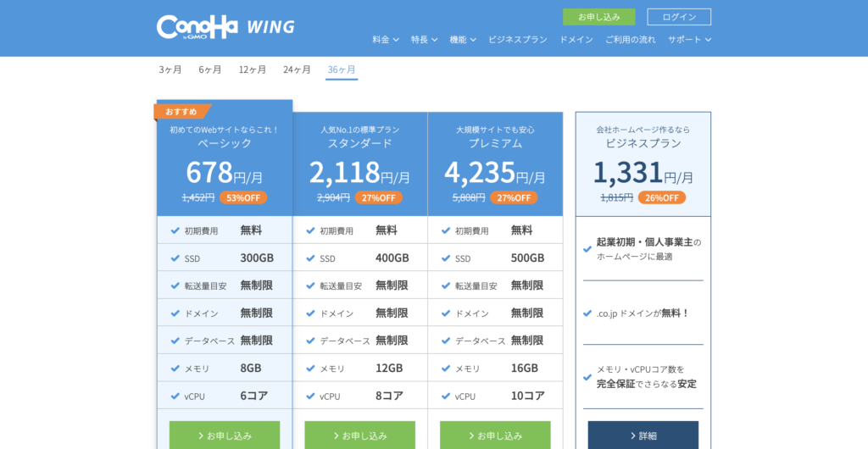The width and height of the screenshot is (868, 449).
Task: Click the Basic plan SSD checkmark icon
Action: pyautogui.click(x=175, y=258)
